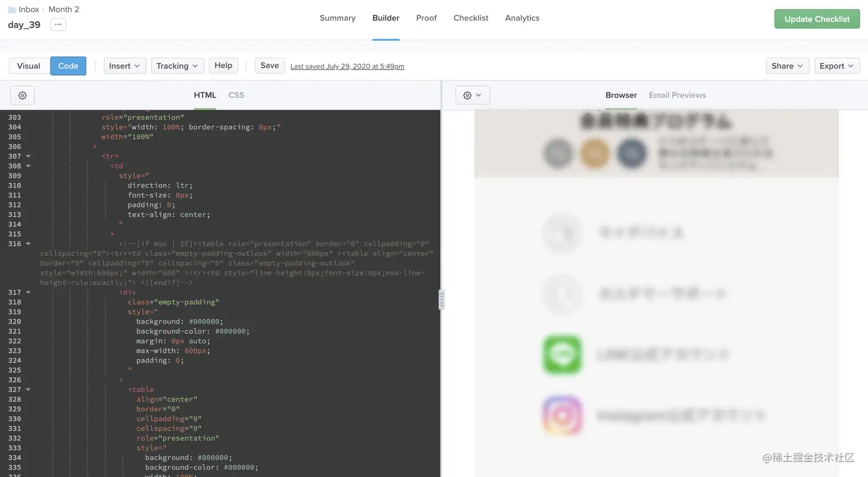This screenshot has width=868, height=477.
Task: Open the Export dropdown
Action: (836, 65)
